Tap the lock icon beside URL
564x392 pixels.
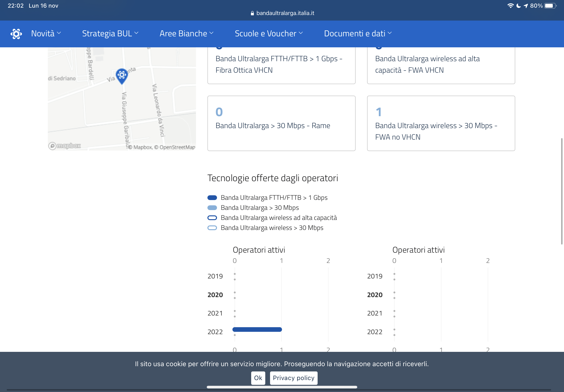[x=252, y=13]
